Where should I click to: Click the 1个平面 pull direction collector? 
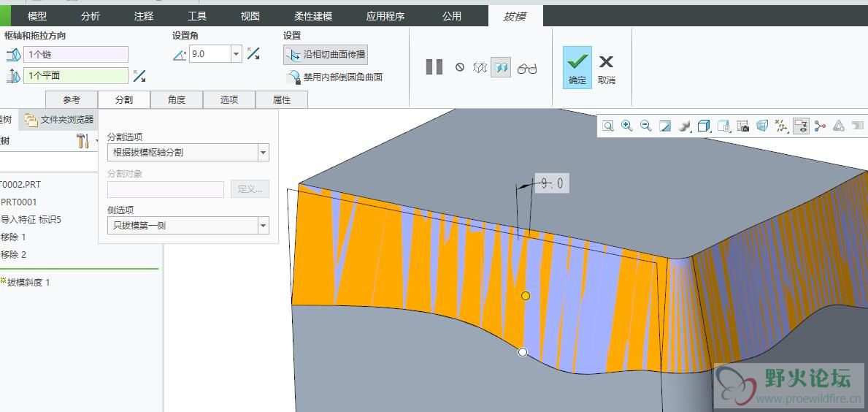click(x=76, y=76)
